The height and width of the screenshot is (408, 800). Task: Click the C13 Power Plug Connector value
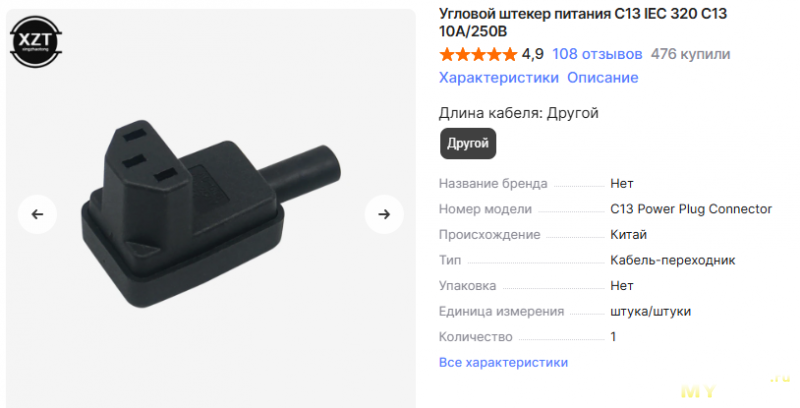[691, 209]
